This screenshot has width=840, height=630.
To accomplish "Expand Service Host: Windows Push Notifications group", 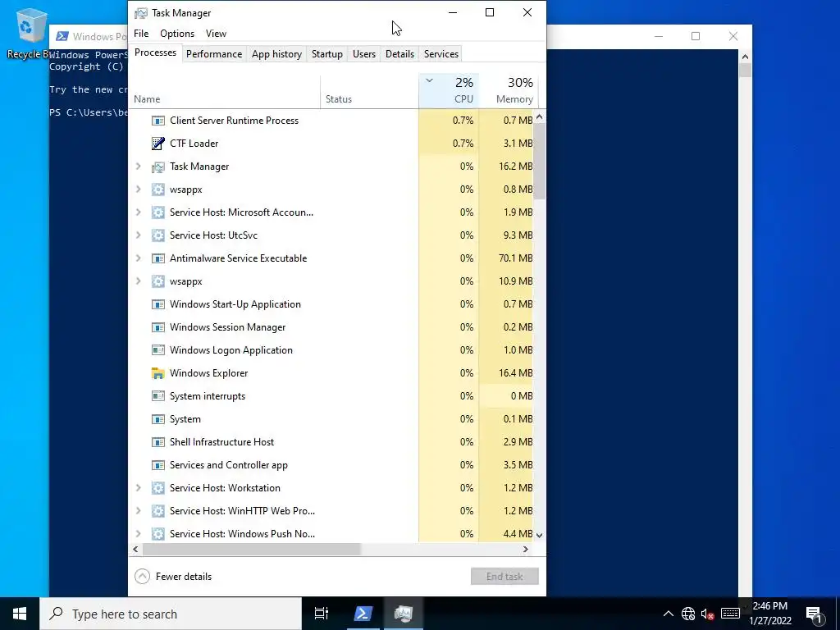I will (138, 533).
